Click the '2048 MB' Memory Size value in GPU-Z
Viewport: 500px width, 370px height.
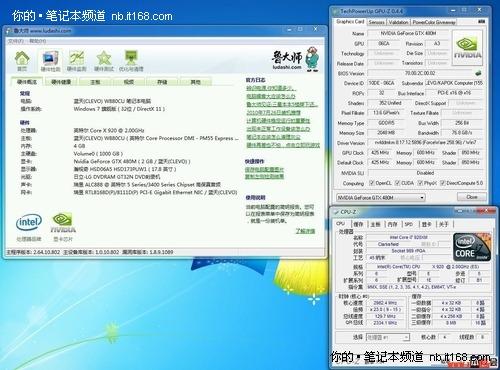coord(386,133)
